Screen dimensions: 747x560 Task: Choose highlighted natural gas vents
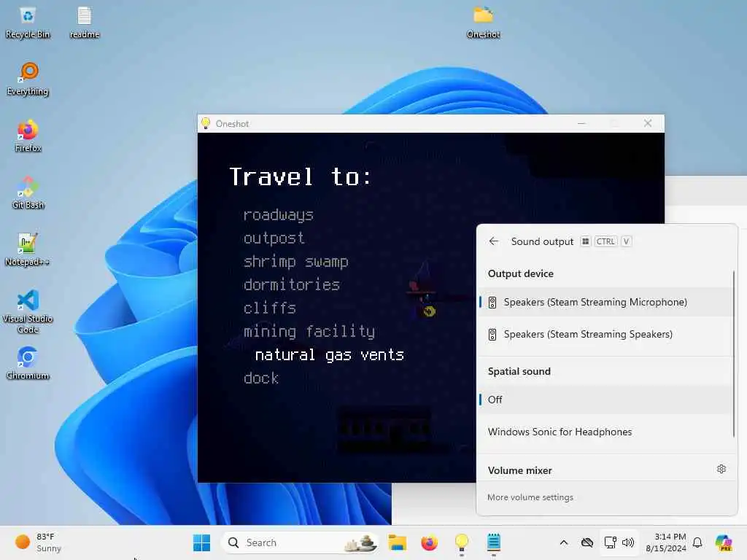pos(330,355)
